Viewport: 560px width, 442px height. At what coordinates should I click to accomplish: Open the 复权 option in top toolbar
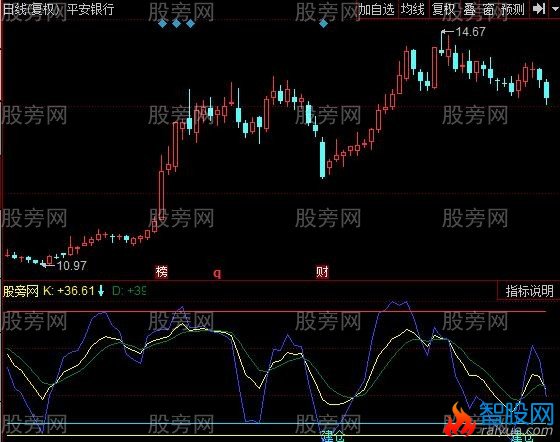point(443,9)
